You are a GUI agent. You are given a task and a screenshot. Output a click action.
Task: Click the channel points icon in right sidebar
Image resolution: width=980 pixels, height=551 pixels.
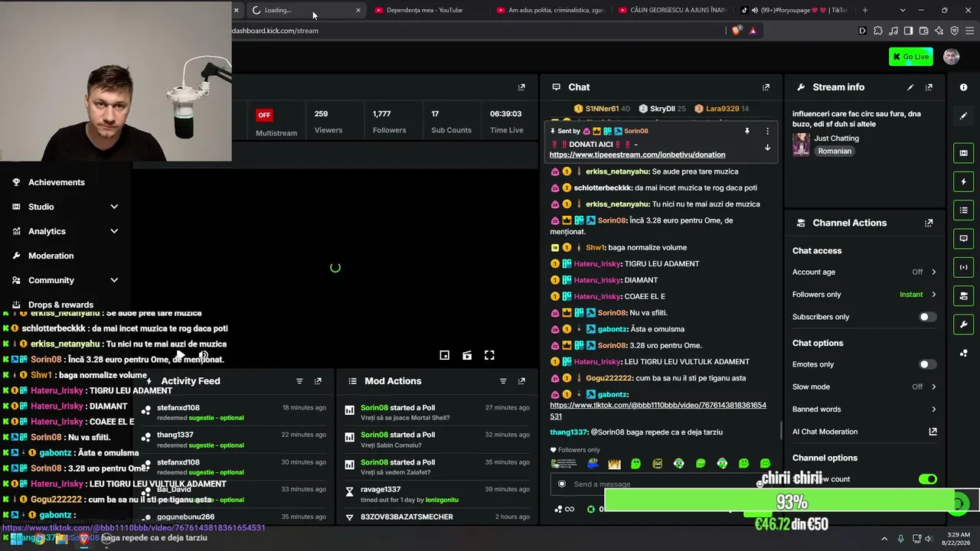[964, 353]
